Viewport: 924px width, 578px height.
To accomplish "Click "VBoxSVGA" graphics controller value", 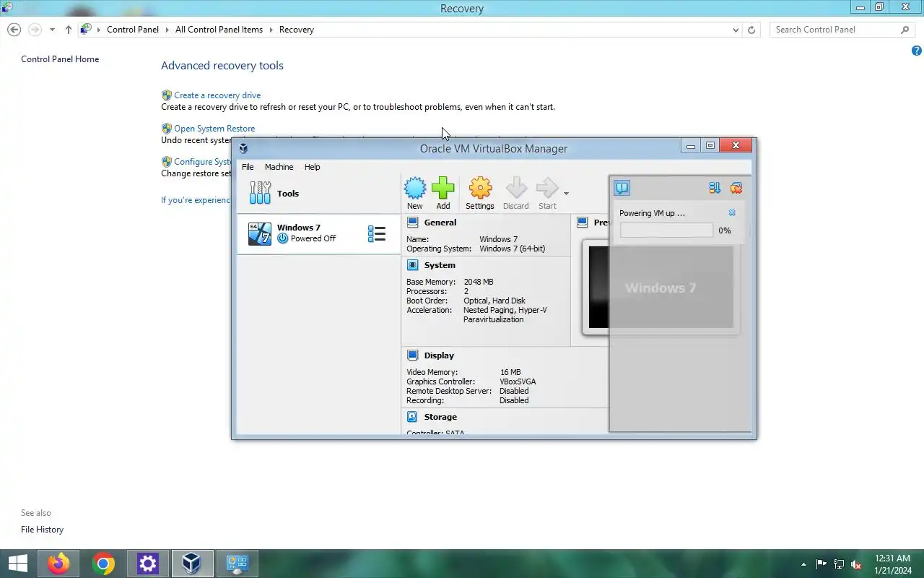I will coord(518,381).
